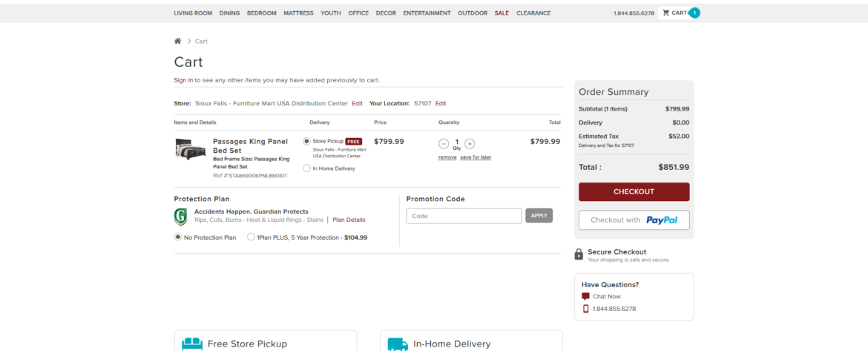Image resolution: width=868 pixels, height=351 pixels.
Task: Click the Ref # STA86900KPNLBEDKIT text
Action: tap(250, 175)
